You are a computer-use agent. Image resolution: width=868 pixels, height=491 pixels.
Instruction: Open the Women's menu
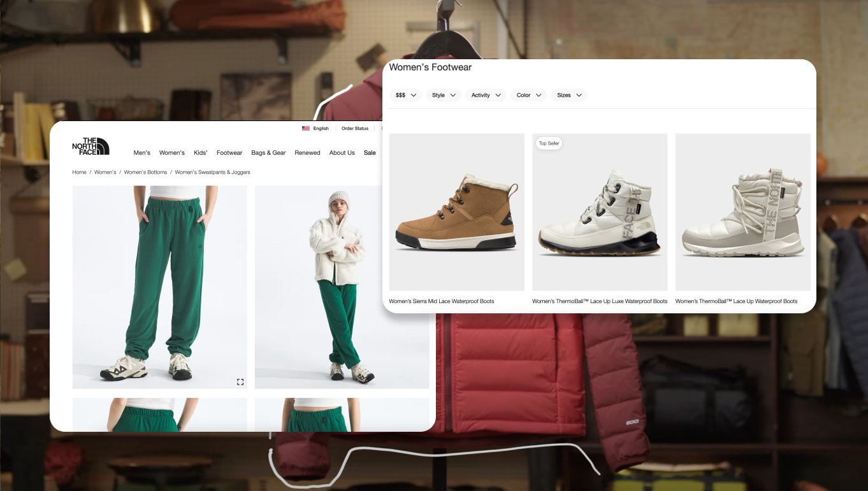pyautogui.click(x=172, y=153)
